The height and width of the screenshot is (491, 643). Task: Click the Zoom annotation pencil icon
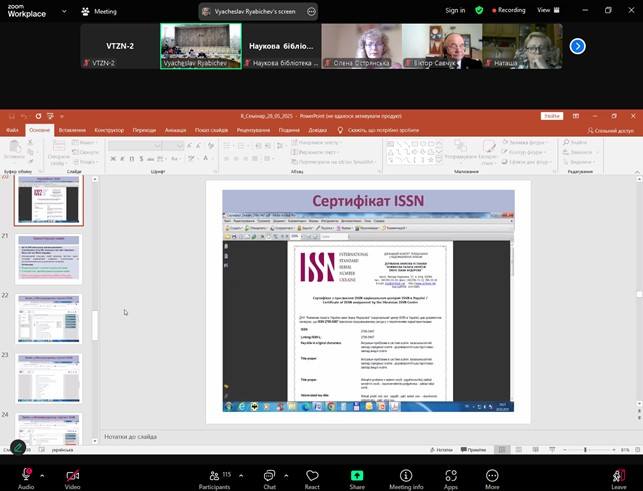tap(18, 447)
